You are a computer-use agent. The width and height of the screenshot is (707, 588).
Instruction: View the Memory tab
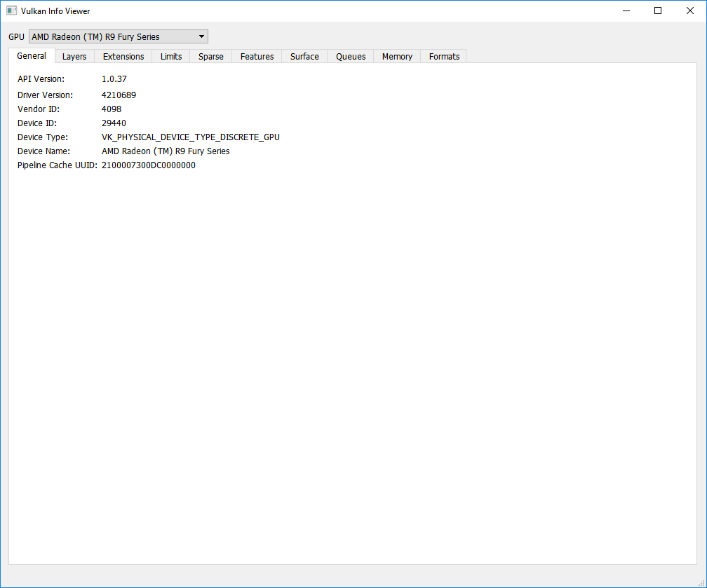click(x=397, y=56)
